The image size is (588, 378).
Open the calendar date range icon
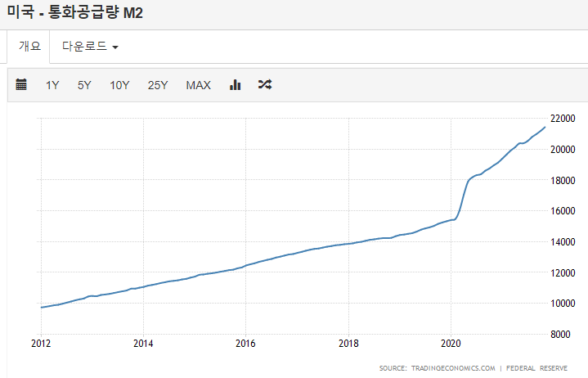coord(21,85)
